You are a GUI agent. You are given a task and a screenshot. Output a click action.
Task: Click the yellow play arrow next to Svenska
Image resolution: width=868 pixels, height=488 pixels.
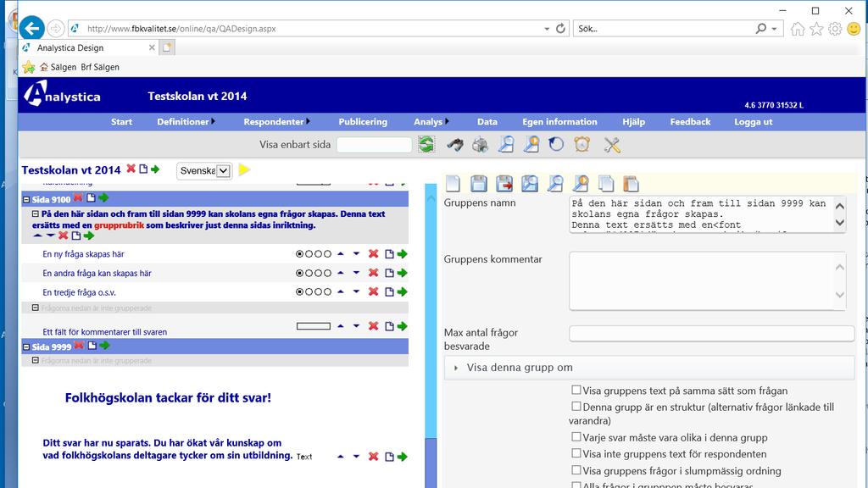coord(244,169)
